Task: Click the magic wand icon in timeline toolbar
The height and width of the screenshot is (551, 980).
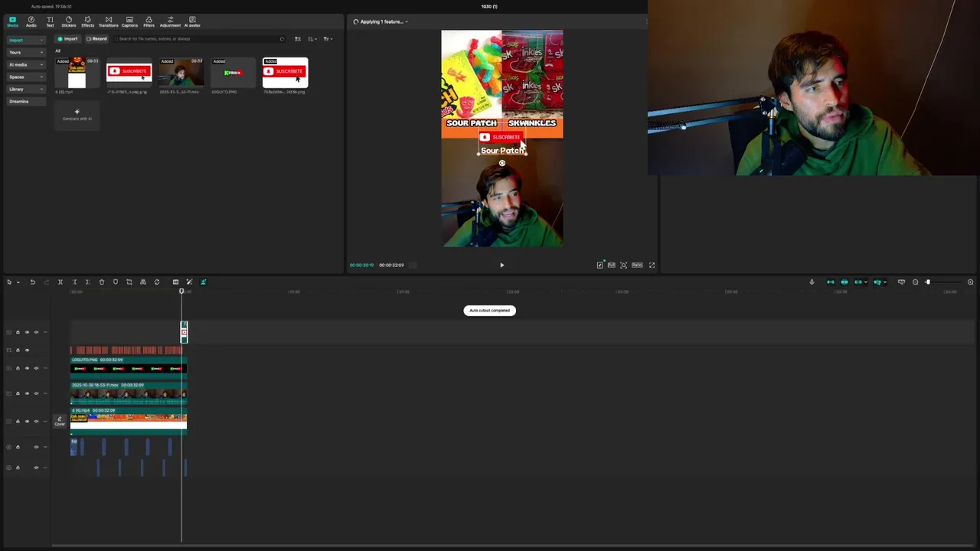Action: click(x=189, y=282)
